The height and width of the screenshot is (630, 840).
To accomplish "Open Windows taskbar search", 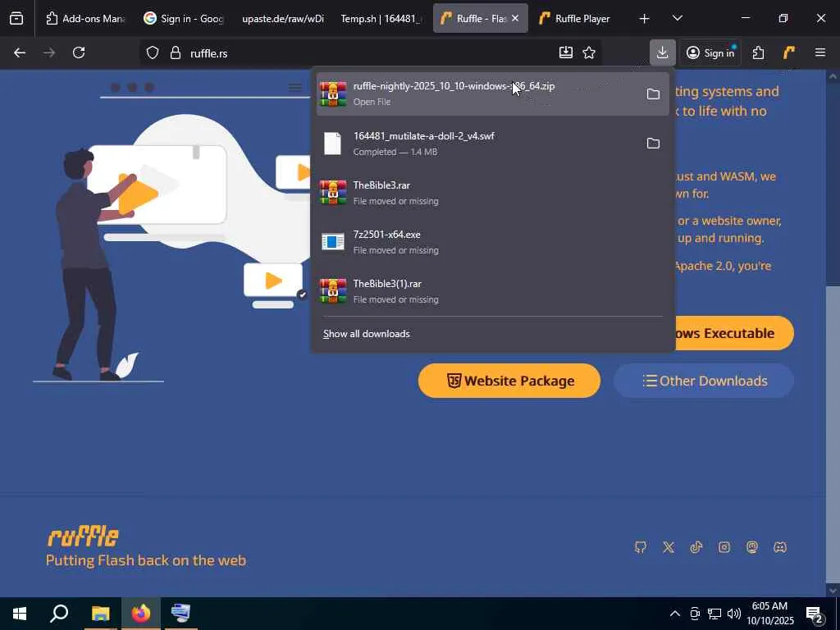I will (59, 614).
